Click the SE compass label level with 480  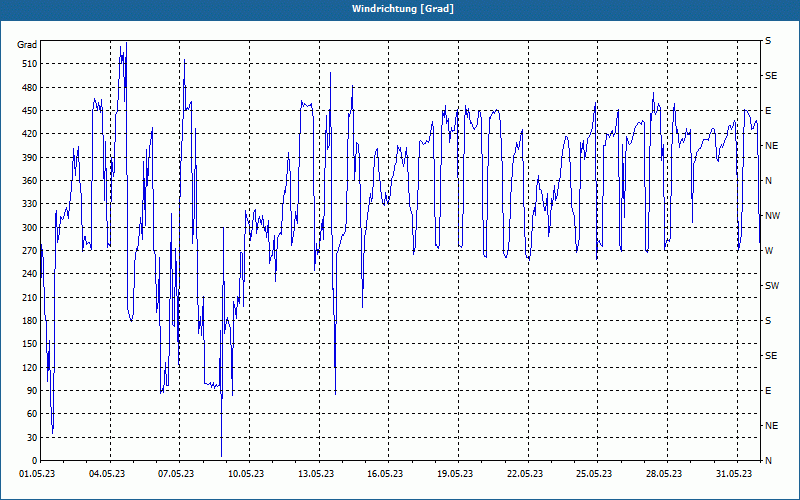point(771,76)
